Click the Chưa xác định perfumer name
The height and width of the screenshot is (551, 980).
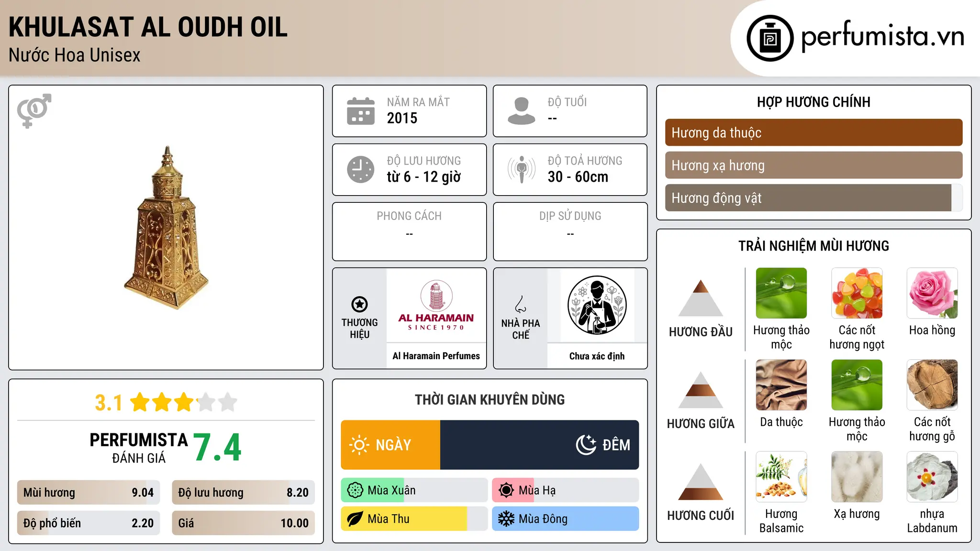(597, 356)
